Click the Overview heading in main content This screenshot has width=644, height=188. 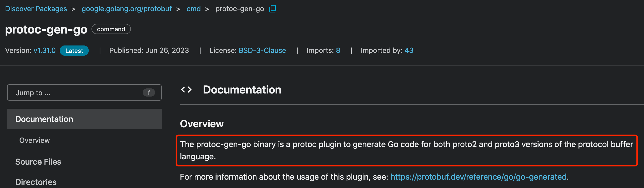click(x=202, y=124)
